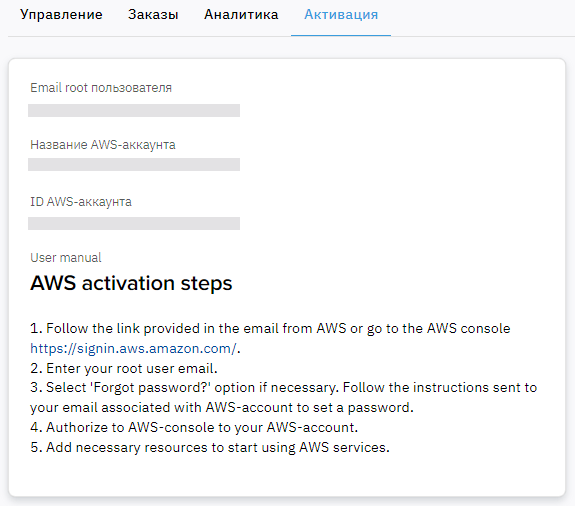Click step 5 Add necessary resources text
The image size is (575, 506).
click(x=210, y=447)
